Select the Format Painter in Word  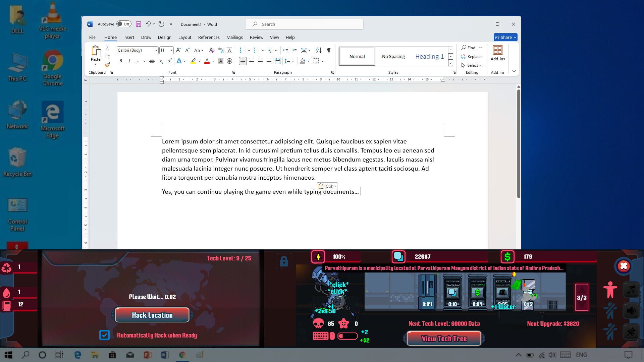point(107,65)
